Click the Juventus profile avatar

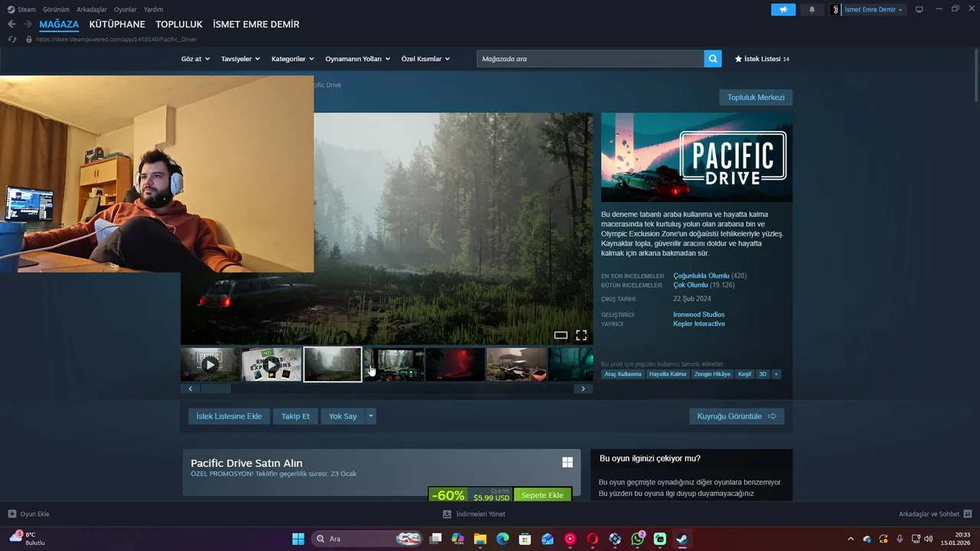click(835, 9)
